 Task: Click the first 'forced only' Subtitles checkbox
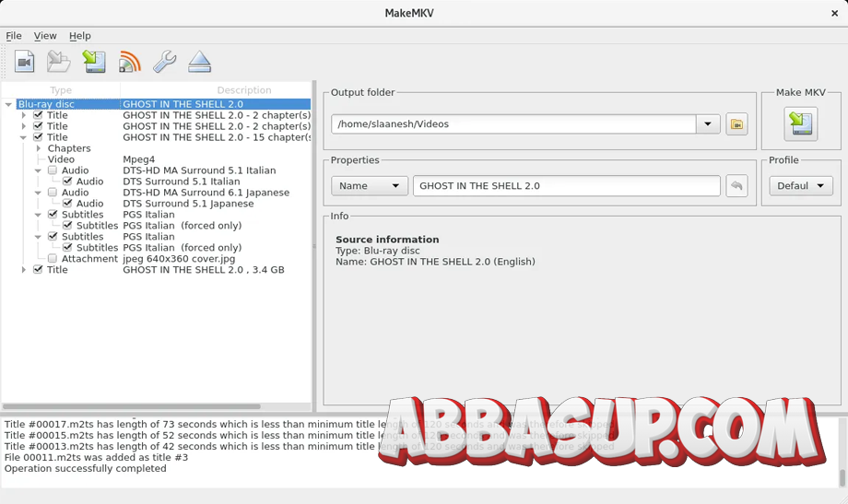point(67,226)
